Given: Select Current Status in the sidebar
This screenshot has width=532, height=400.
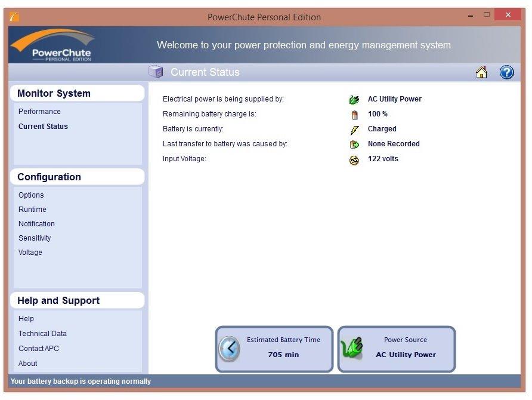Looking at the screenshot, I should point(43,127).
